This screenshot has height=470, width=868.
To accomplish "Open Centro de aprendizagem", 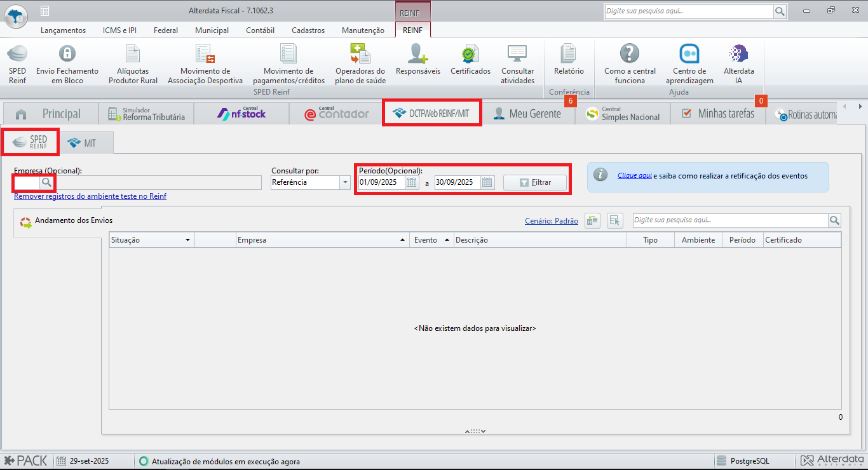I will [689, 64].
